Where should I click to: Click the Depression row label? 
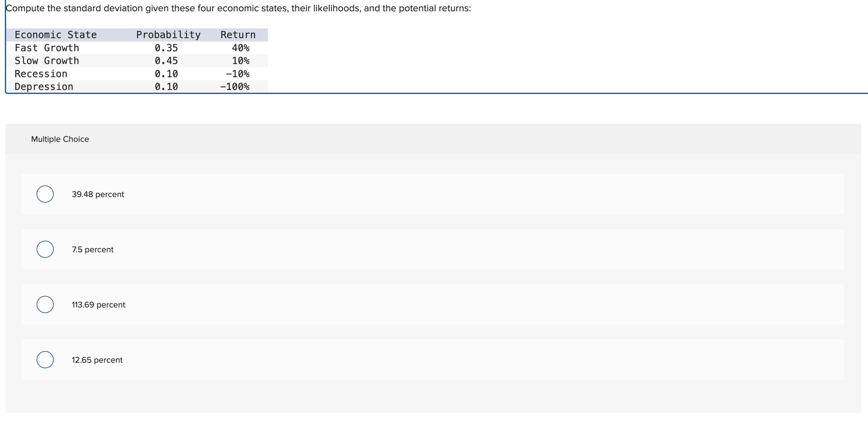coord(44,87)
